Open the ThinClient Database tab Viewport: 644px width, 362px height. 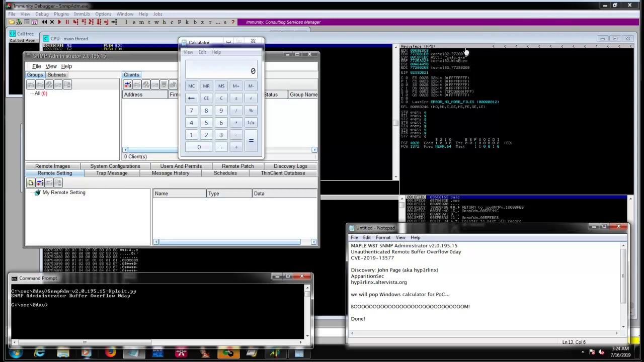283,173
